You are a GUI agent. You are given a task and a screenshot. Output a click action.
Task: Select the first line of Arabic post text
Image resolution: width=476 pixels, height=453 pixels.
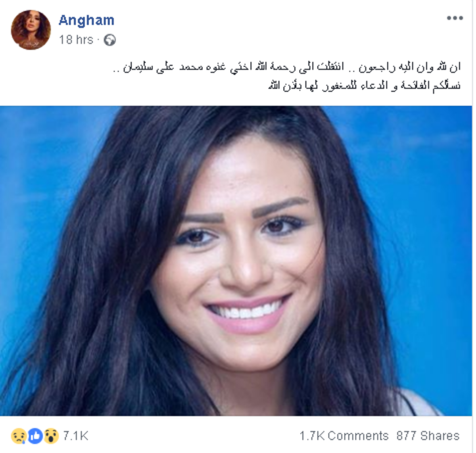coord(287,67)
